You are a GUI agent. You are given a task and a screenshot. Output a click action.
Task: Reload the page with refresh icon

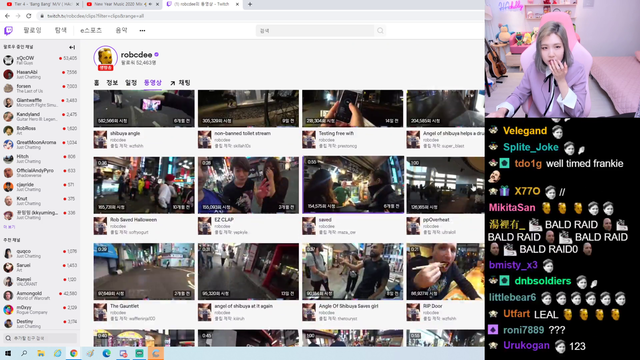[x=29, y=16]
